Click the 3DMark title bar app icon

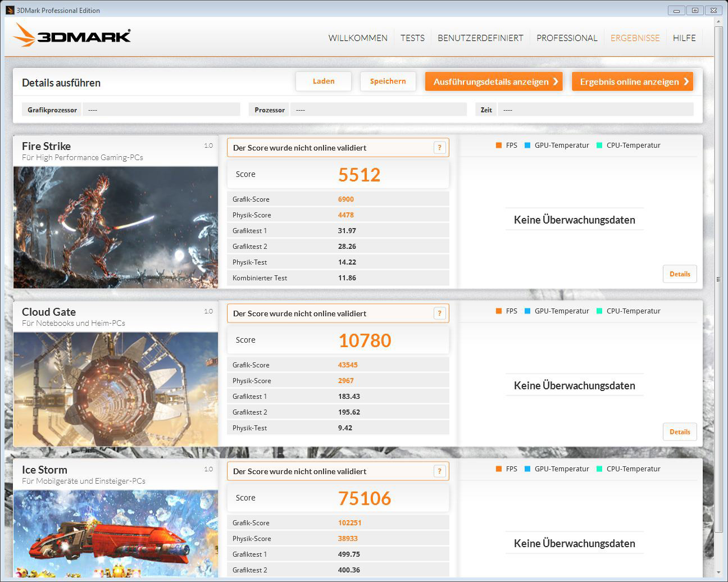tap(10, 10)
